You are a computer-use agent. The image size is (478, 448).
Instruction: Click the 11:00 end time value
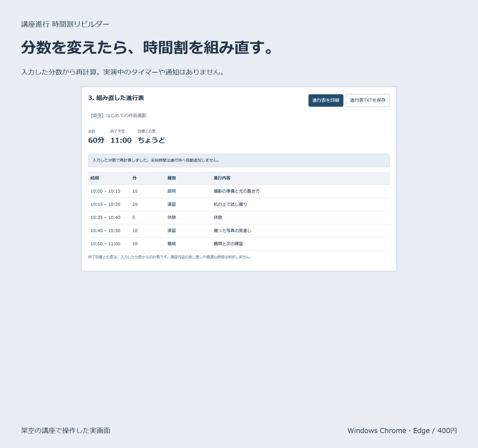[121, 140]
